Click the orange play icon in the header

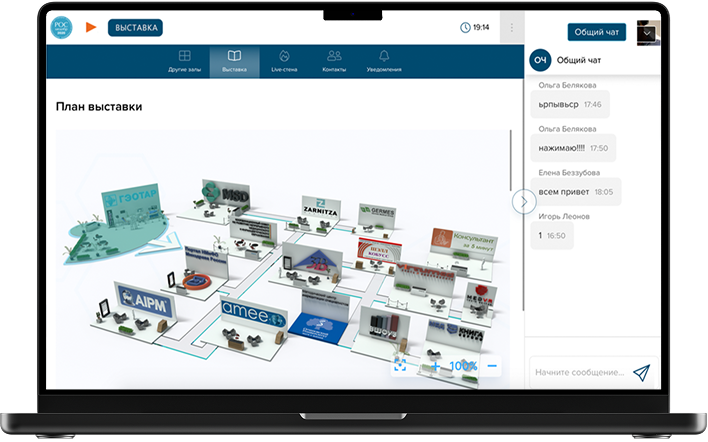(x=91, y=27)
